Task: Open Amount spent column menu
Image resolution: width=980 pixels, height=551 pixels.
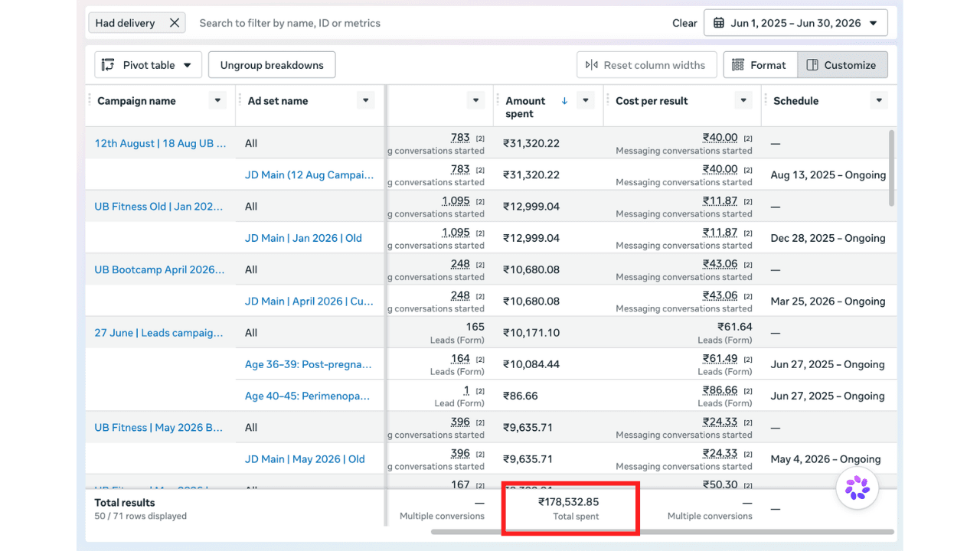Action: pyautogui.click(x=586, y=100)
